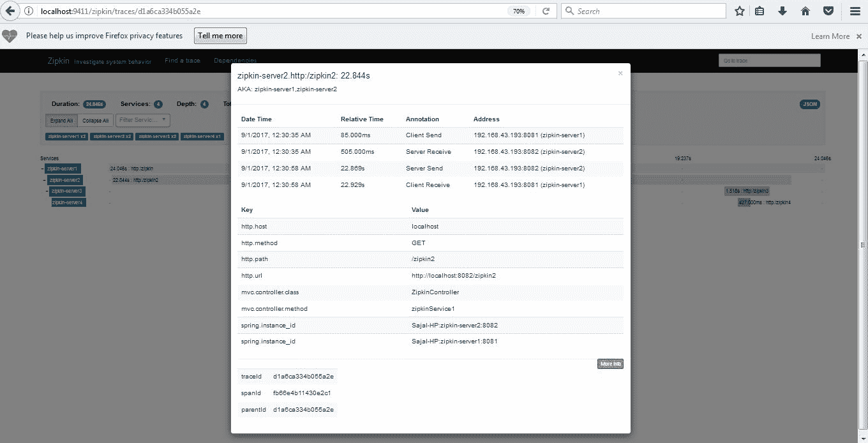
Task: Go to the Firefox home page icon
Action: tap(805, 11)
